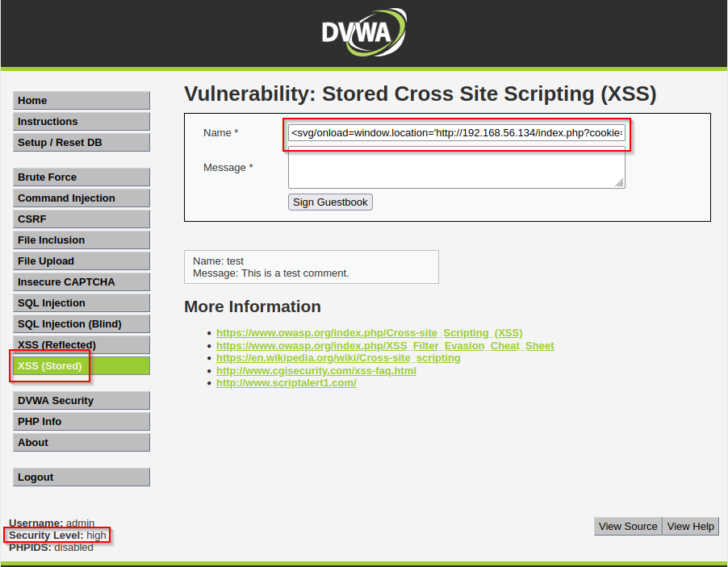Open the cgisecurity xss-faq link
This screenshot has width=728, height=567.
click(316, 371)
